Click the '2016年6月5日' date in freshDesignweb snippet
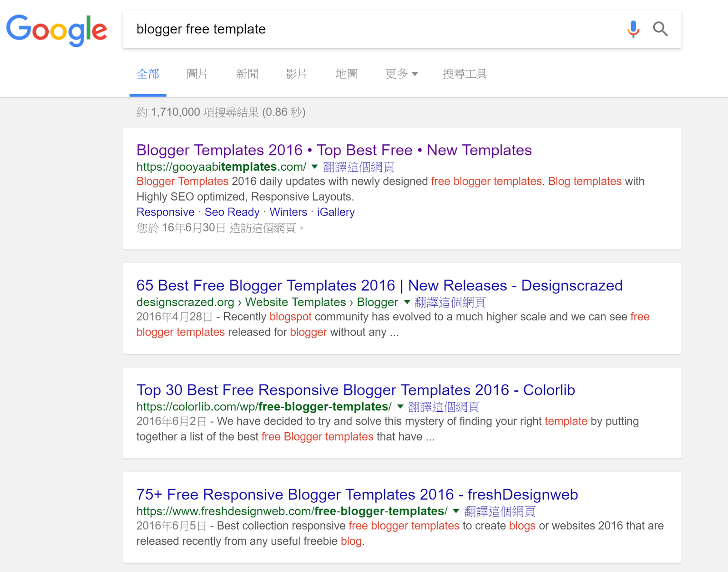Image resolution: width=728 pixels, height=572 pixels. click(172, 526)
